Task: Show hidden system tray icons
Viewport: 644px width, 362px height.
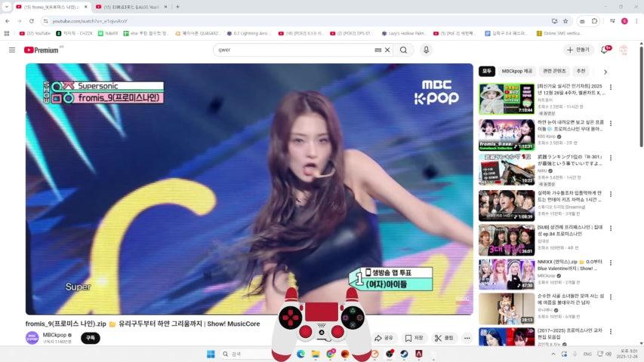Action: (x=553, y=354)
